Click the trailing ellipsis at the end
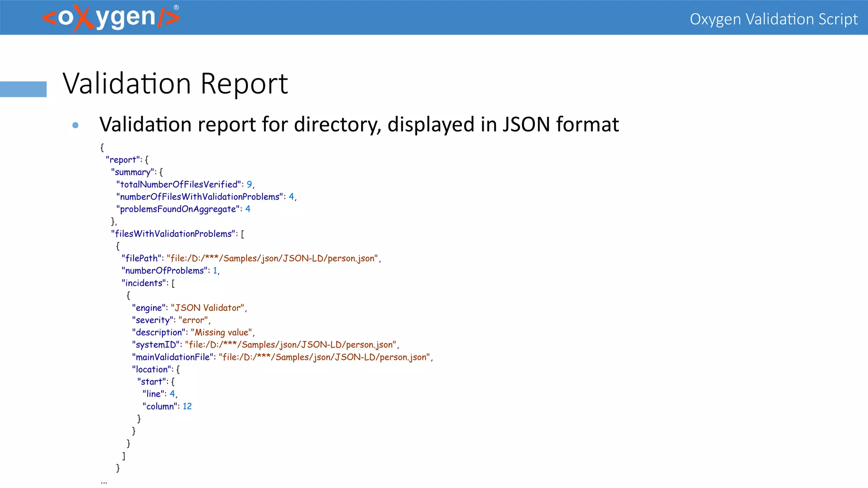 [104, 482]
